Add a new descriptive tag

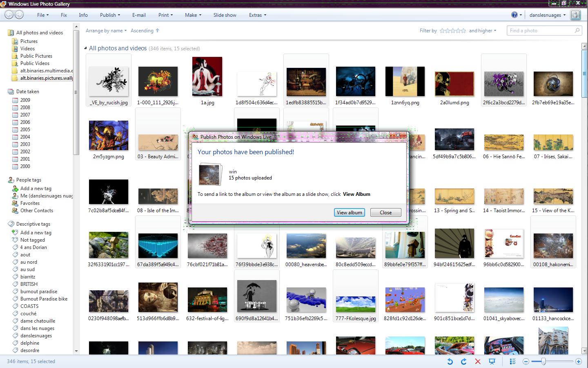pos(36,233)
